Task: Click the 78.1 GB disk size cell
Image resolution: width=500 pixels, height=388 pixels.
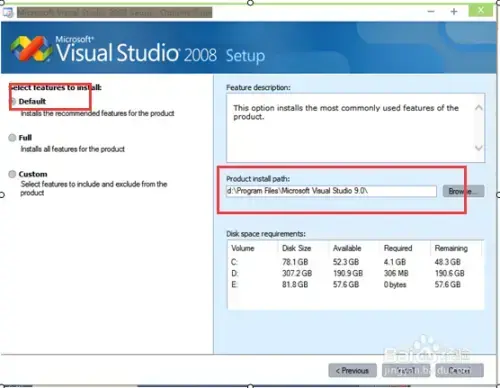Action: pyautogui.click(x=295, y=262)
